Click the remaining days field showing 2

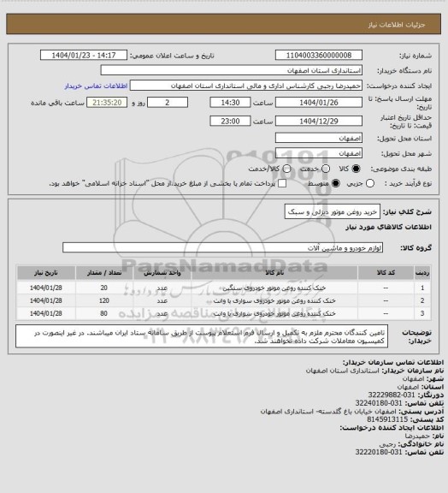tap(168, 103)
